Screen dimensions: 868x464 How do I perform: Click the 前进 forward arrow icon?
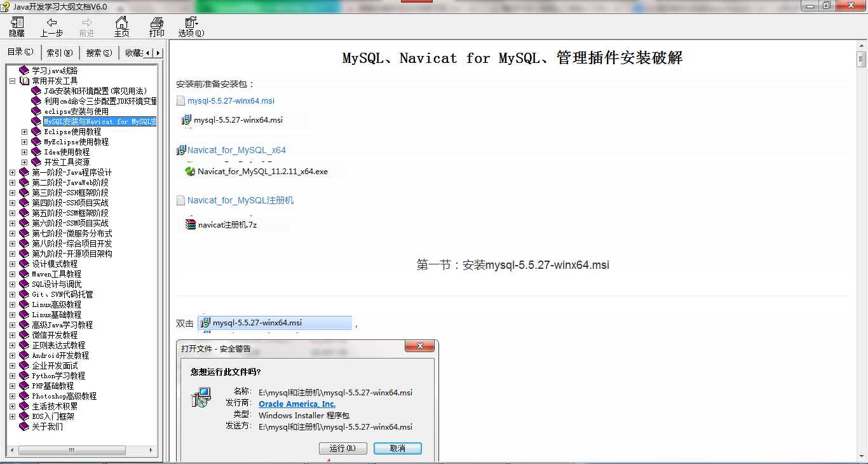pos(87,23)
